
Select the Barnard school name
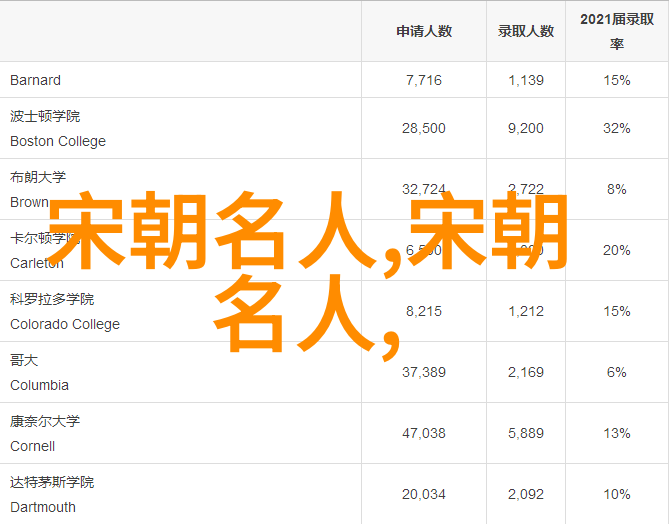click(x=35, y=80)
